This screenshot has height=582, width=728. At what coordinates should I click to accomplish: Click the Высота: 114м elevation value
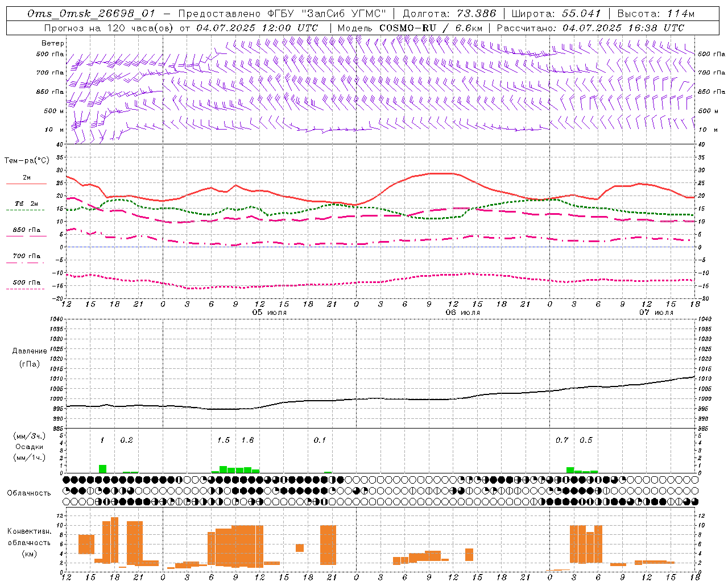click(x=656, y=14)
